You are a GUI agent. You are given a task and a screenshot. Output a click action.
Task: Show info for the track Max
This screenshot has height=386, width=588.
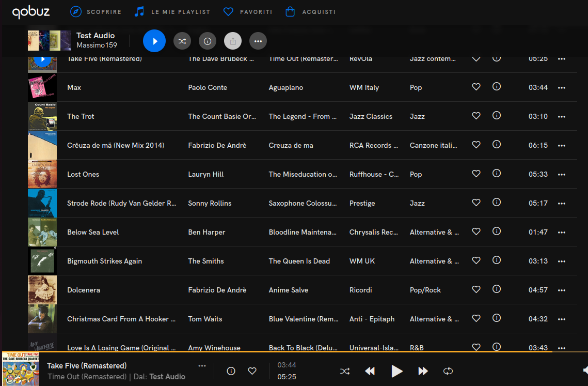[x=497, y=87]
